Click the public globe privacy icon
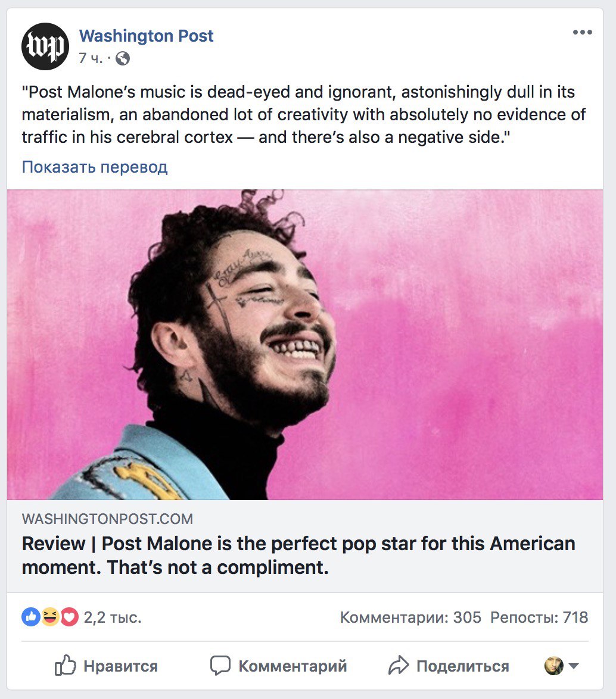Image resolution: width=616 pixels, height=699 pixels. point(123,58)
